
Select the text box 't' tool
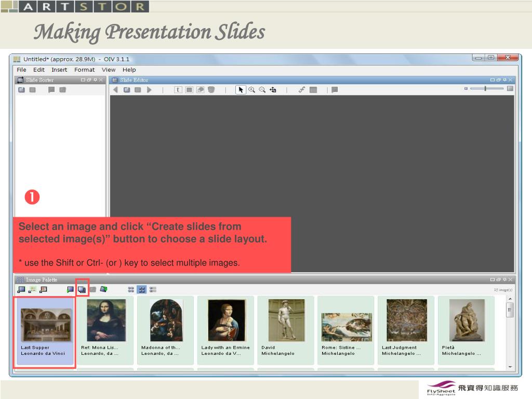(178, 90)
